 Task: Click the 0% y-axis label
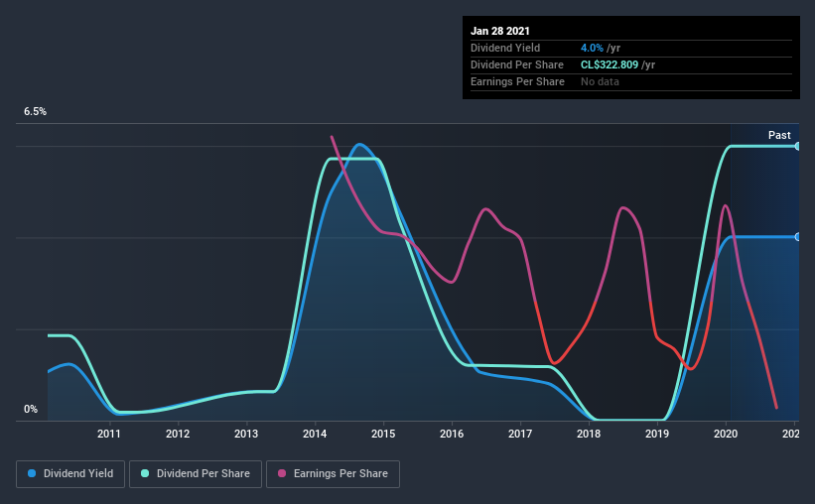tap(31, 410)
